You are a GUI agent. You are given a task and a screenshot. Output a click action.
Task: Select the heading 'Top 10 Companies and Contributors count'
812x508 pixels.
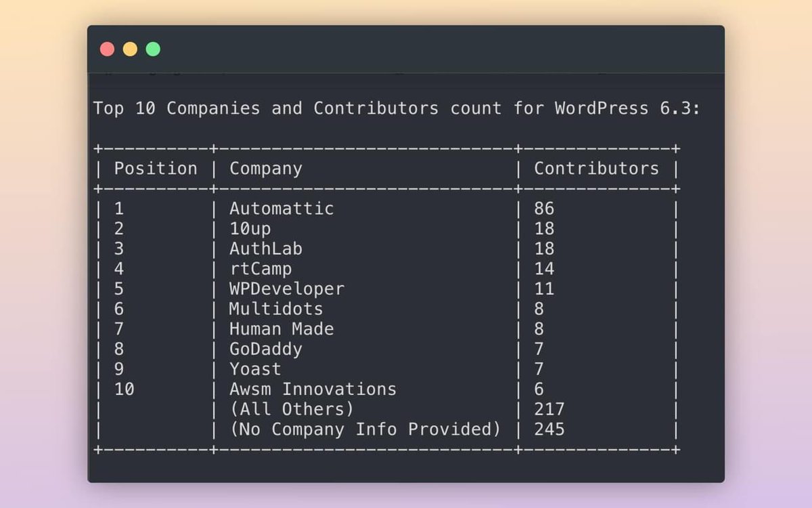(297, 108)
